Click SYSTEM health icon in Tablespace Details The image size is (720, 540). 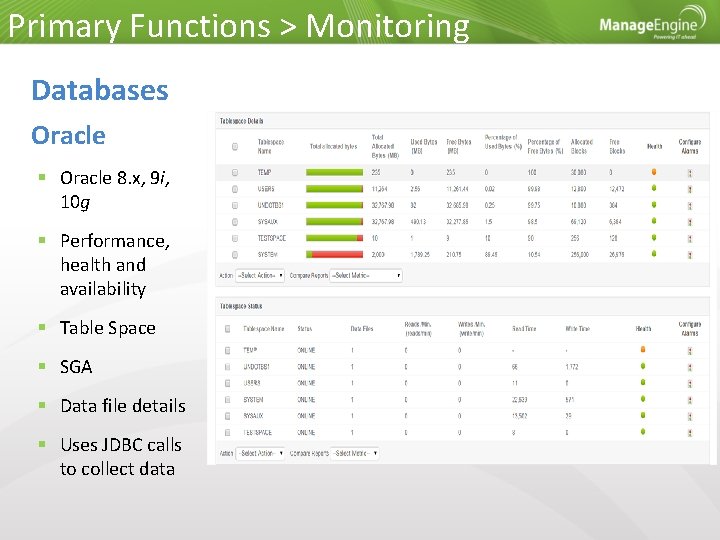pos(654,254)
